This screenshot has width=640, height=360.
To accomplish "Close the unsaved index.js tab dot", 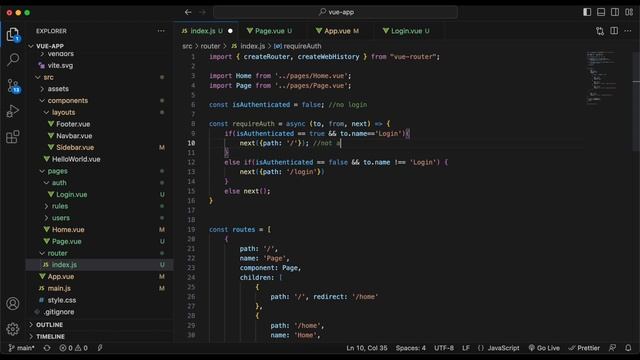I will 230,31.
